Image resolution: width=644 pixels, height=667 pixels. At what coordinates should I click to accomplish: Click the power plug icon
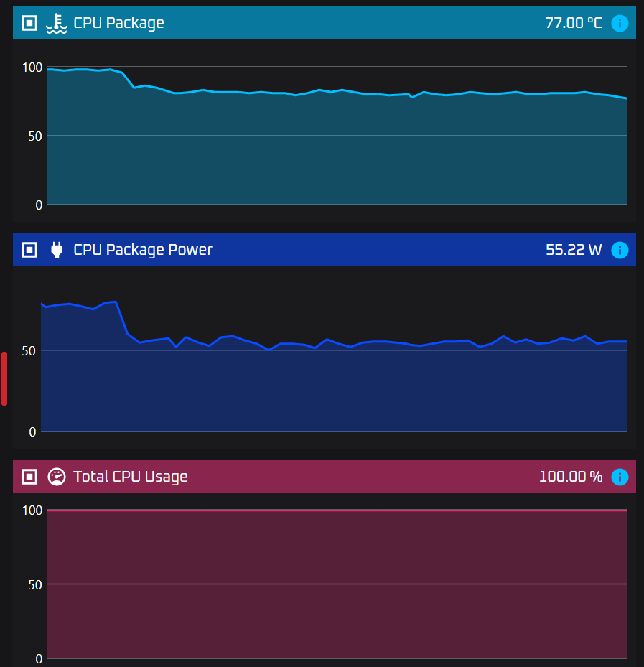click(x=56, y=250)
